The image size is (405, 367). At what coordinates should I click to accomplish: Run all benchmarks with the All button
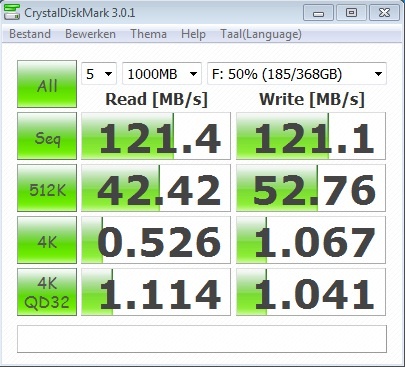point(47,84)
